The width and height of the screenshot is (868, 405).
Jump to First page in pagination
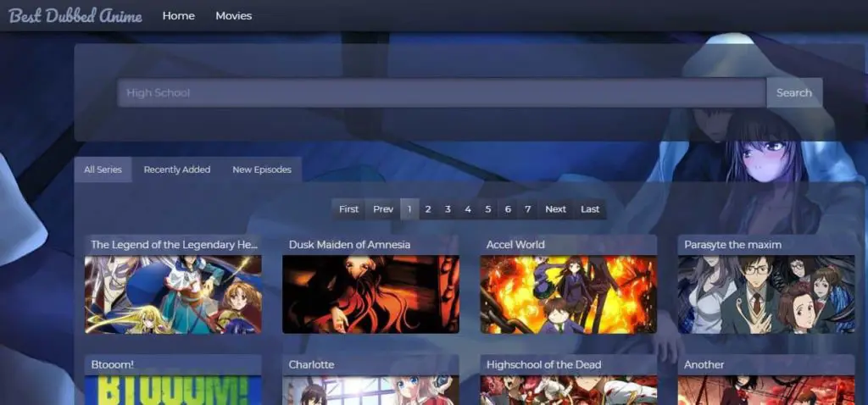pos(348,209)
